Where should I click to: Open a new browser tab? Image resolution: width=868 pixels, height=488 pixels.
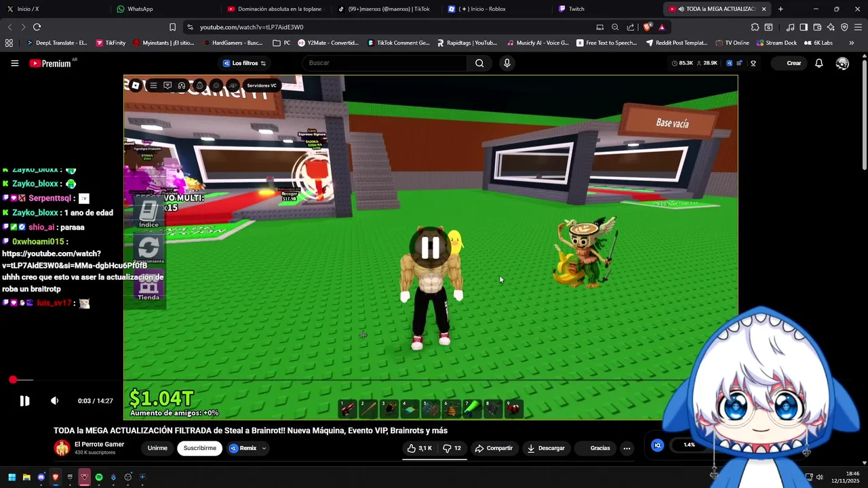[x=781, y=9]
